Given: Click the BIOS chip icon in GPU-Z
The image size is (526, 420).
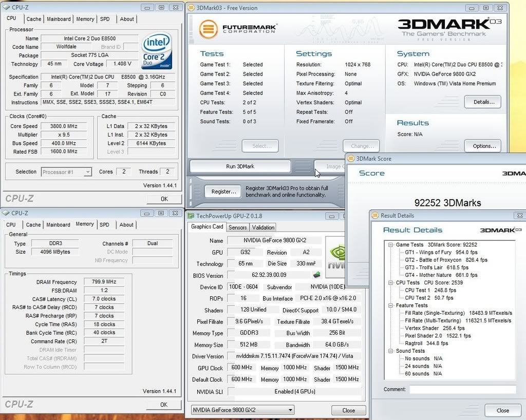Looking at the screenshot, I should click(317, 275).
